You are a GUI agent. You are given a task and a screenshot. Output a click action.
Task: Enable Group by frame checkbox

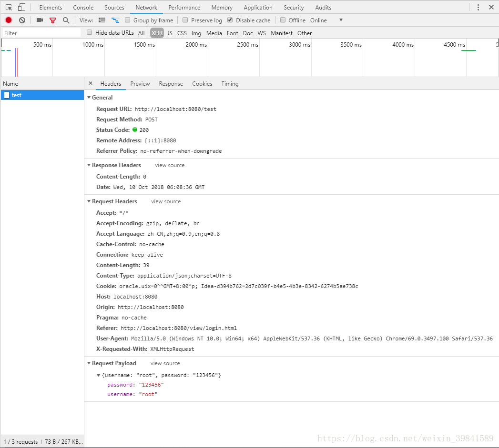128,20
